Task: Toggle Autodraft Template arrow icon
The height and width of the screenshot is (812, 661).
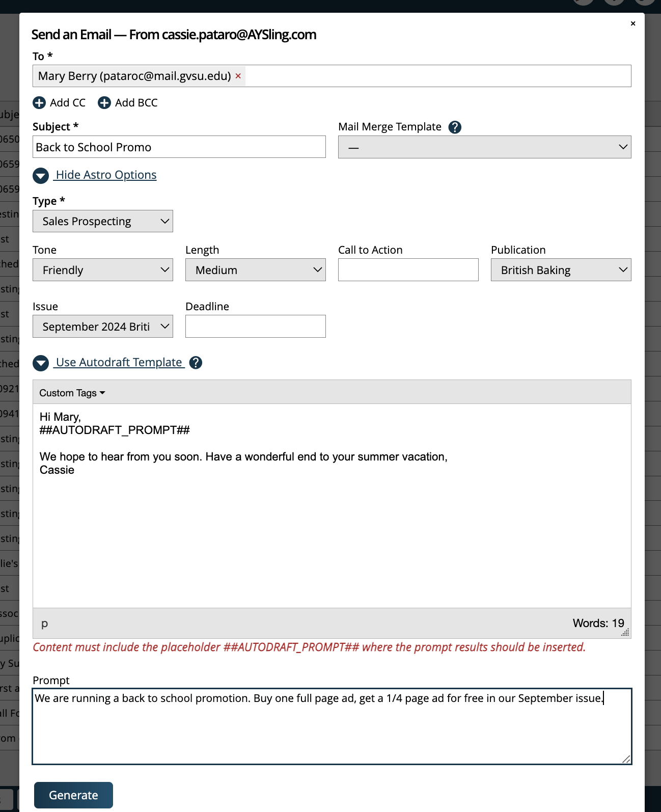Action: coord(41,363)
